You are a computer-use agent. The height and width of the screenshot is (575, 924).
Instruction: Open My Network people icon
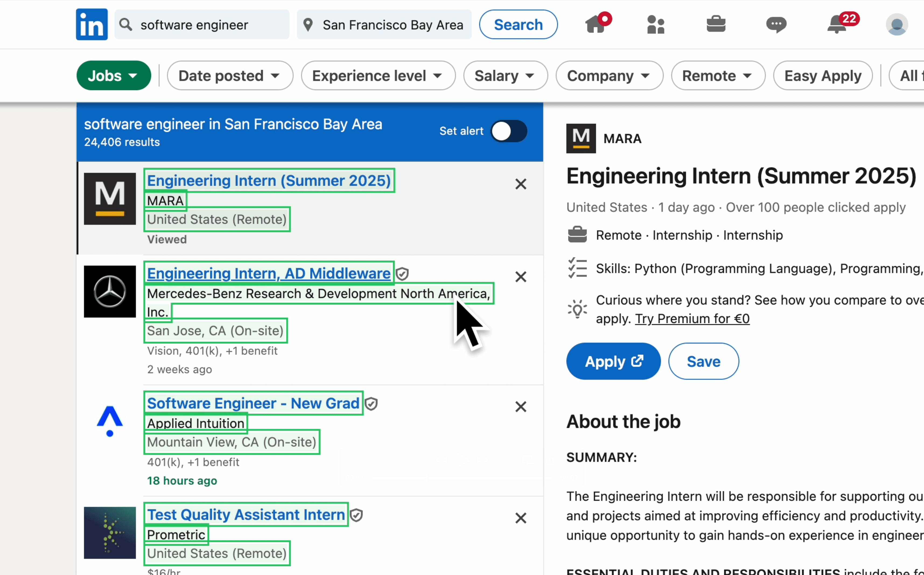[x=656, y=25]
